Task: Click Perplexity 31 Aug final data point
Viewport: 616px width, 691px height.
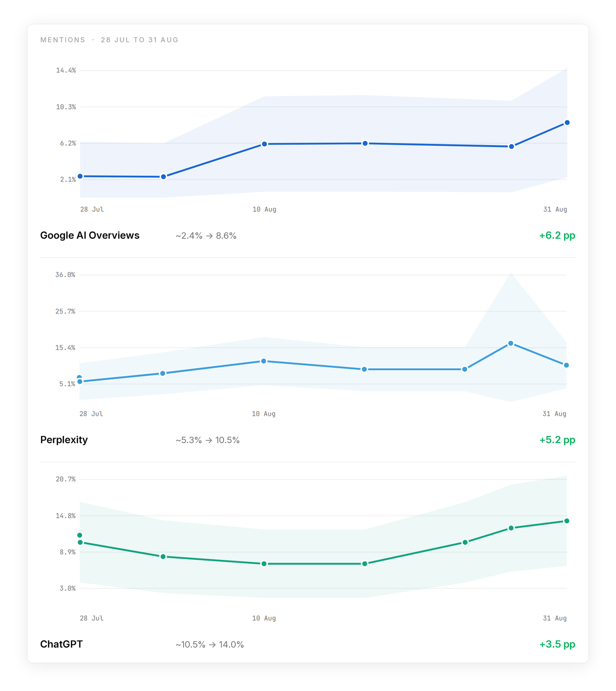Action: [566, 365]
